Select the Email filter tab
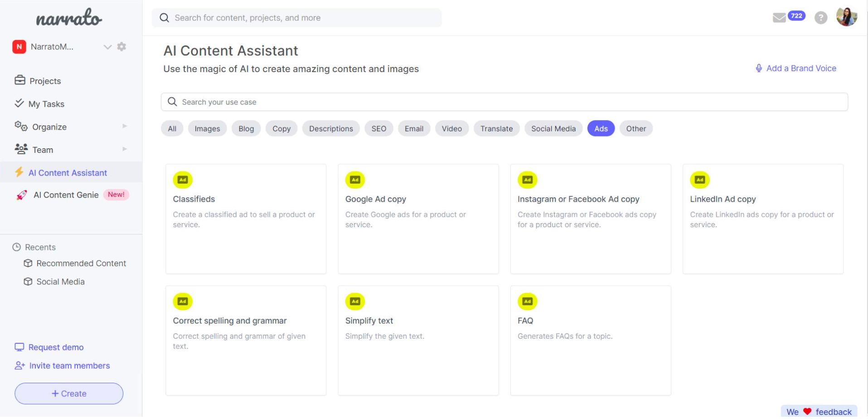The image size is (868, 419). pos(414,129)
